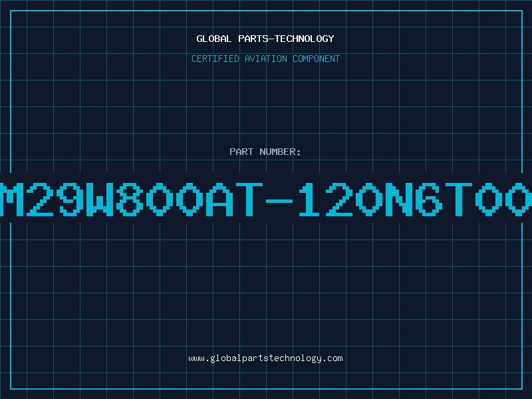Click the word TECHNOLOGY in the header

(305, 39)
